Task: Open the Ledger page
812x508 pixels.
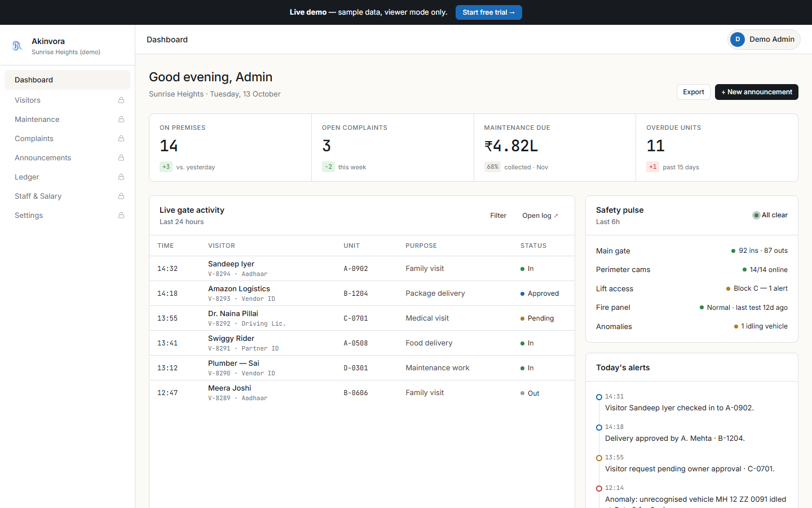Action: [x=67, y=177]
